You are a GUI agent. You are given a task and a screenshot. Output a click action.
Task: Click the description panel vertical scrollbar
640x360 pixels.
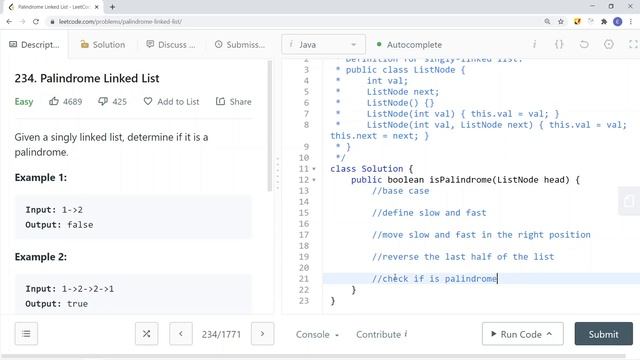269,126
